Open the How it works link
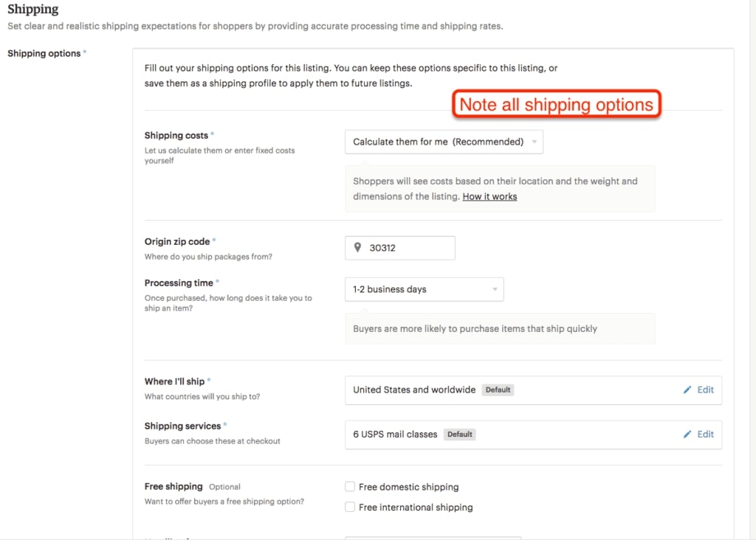 pyautogui.click(x=489, y=196)
